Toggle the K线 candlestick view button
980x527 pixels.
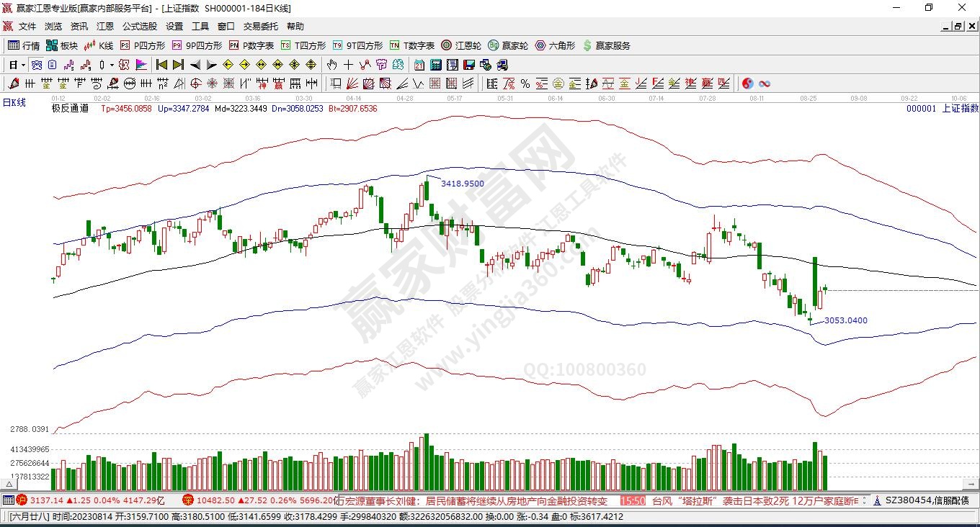[99, 45]
